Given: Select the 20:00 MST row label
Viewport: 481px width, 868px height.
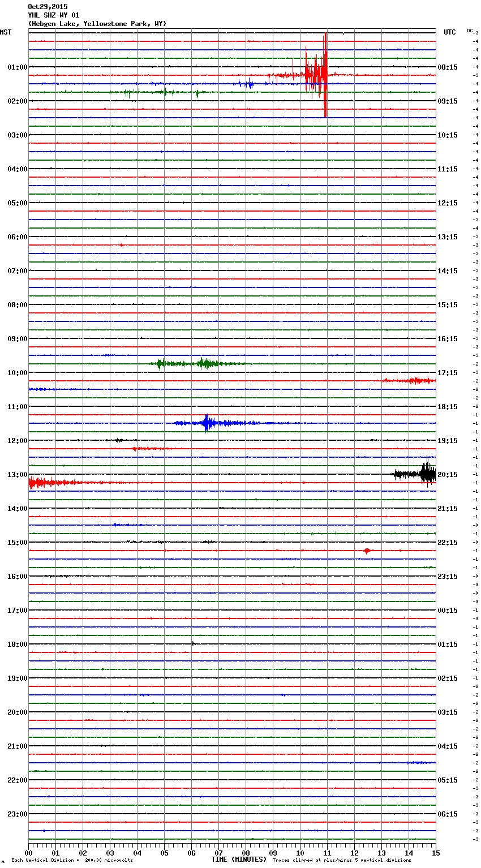Looking at the screenshot, I should [x=17, y=712].
